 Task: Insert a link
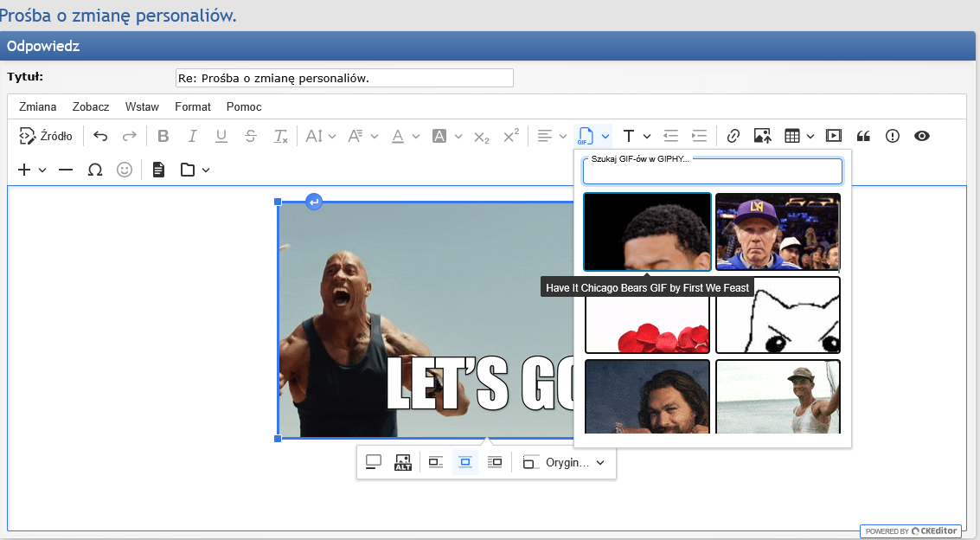click(x=733, y=136)
